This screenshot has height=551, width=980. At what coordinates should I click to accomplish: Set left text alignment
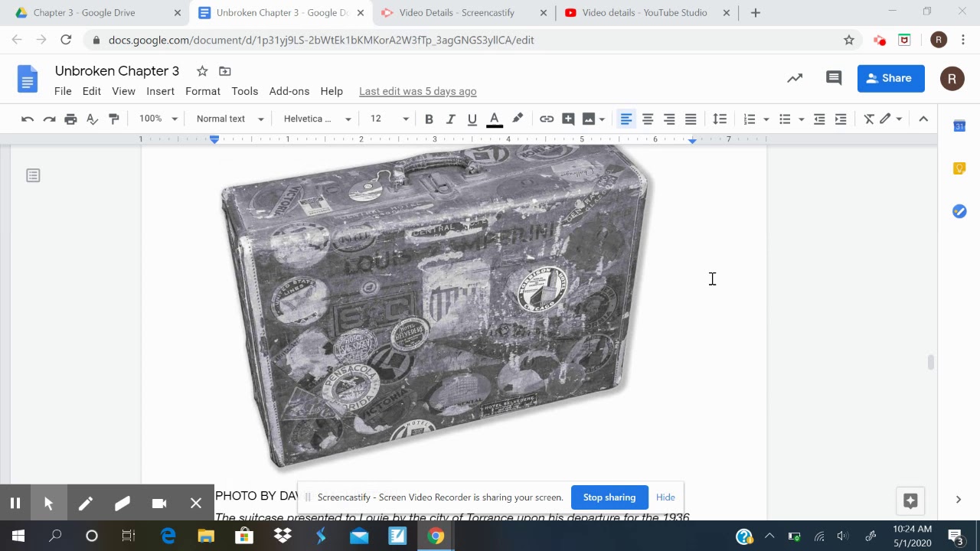click(626, 119)
